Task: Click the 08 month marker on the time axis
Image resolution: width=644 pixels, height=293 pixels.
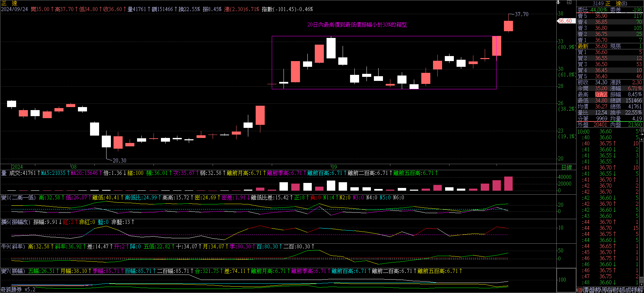Action: click(x=74, y=167)
